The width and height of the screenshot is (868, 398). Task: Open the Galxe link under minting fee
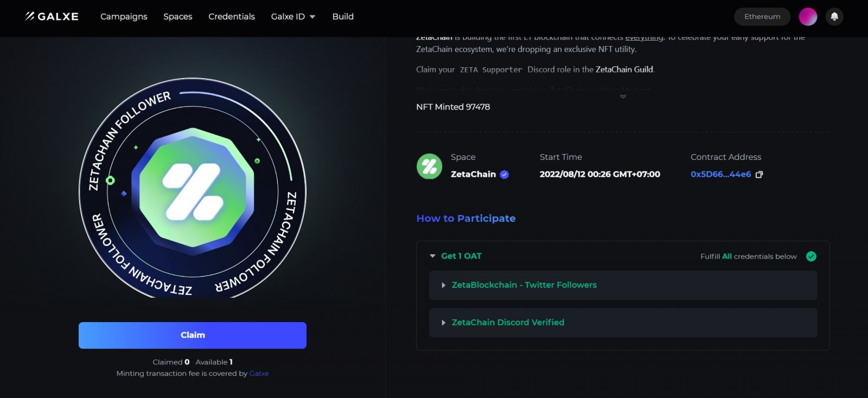pyautogui.click(x=259, y=374)
